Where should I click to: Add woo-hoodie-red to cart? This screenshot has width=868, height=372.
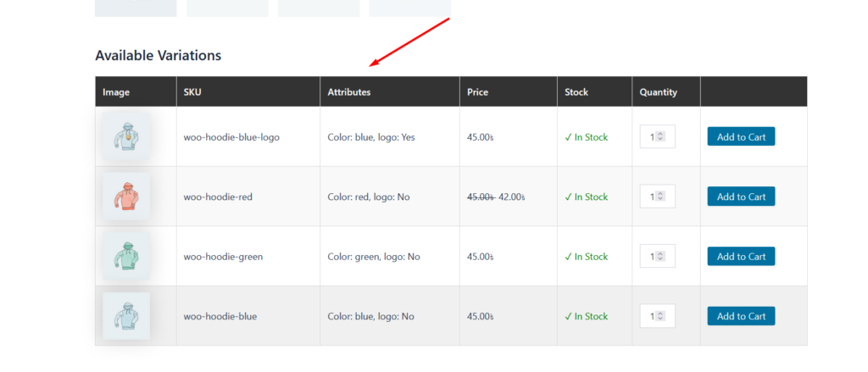[x=741, y=197]
